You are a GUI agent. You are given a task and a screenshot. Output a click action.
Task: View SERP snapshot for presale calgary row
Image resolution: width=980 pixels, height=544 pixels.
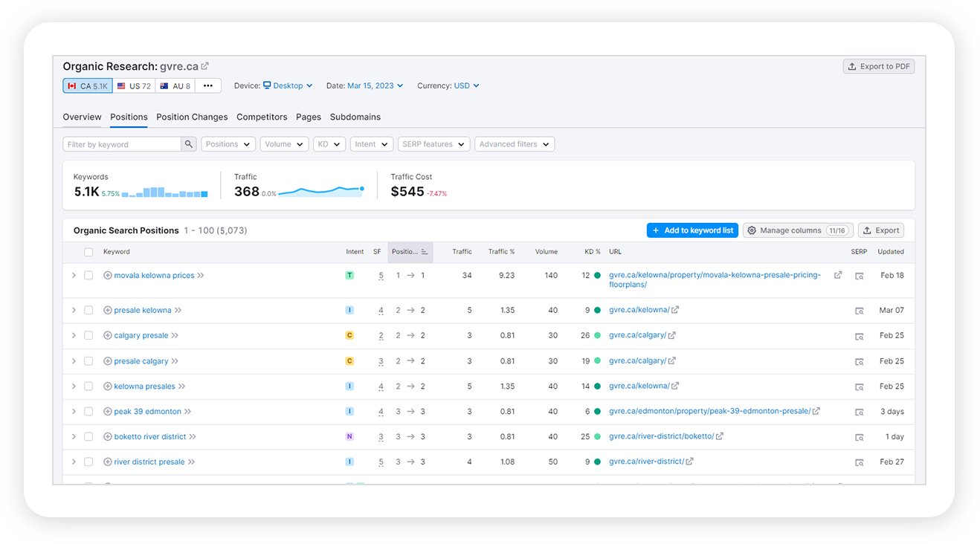(860, 361)
